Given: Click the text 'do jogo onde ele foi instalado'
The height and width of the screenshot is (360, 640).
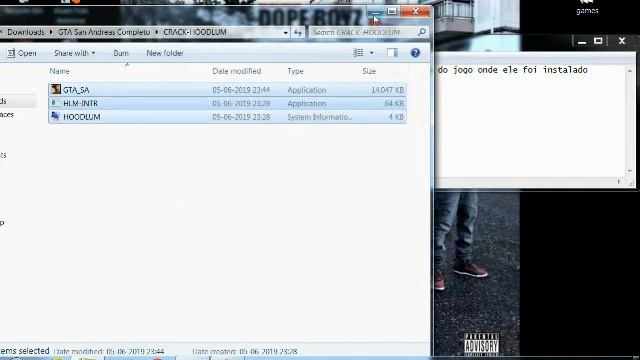Looking at the screenshot, I should click(513, 70).
